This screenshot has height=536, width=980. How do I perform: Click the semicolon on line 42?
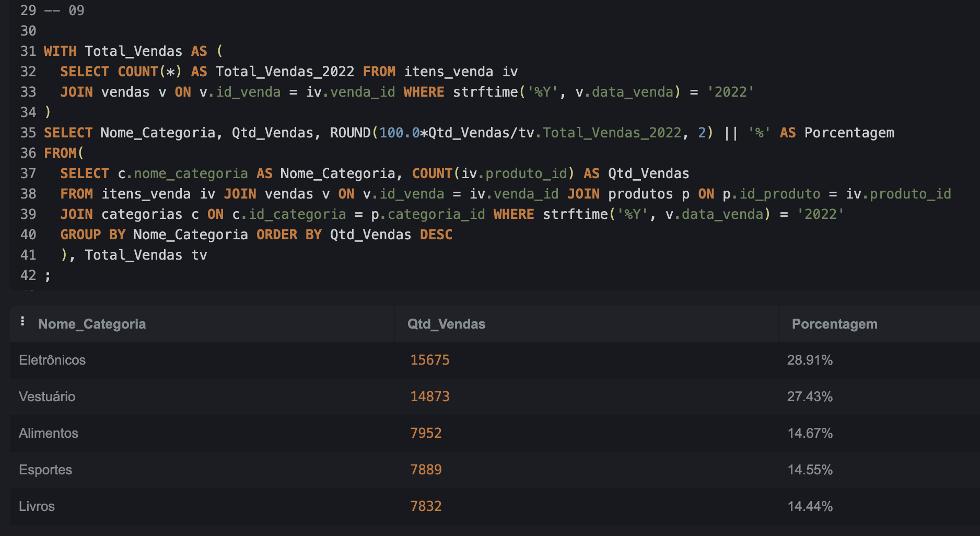(48, 276)
